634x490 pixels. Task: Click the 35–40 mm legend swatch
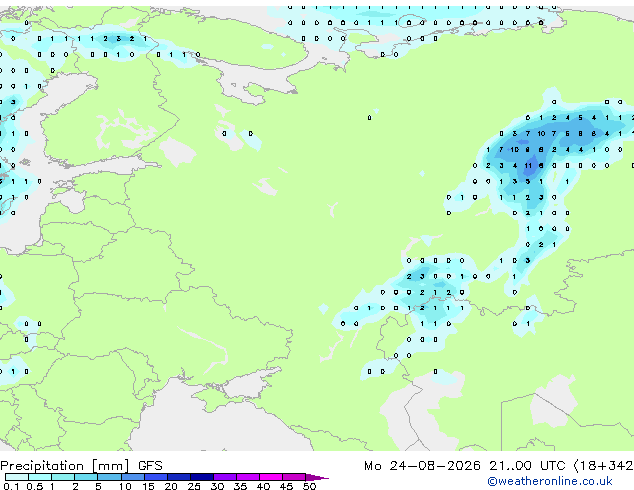click(x=247, y=477)
